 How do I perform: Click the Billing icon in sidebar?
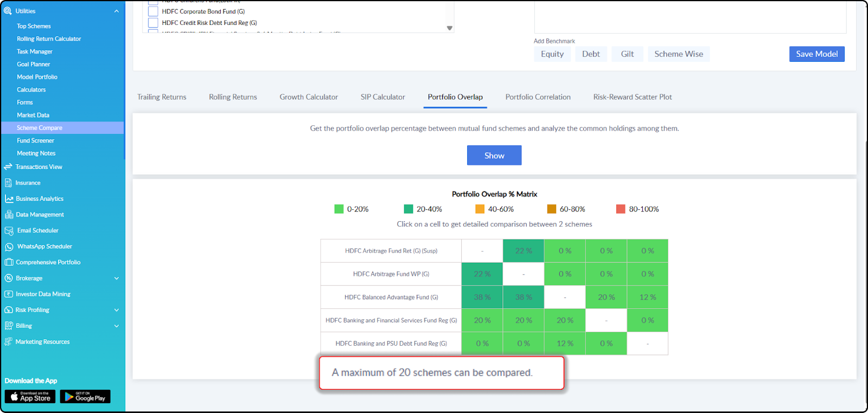(x=9, y=326)
